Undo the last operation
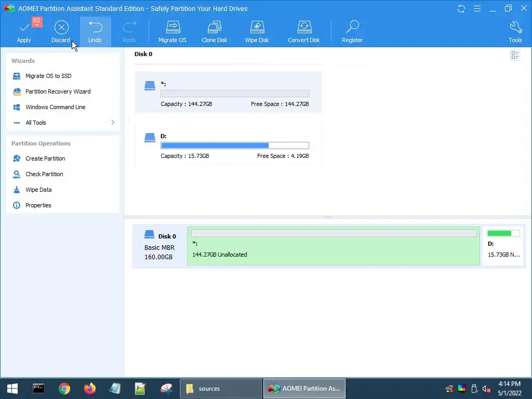 (x=96, y=32)
